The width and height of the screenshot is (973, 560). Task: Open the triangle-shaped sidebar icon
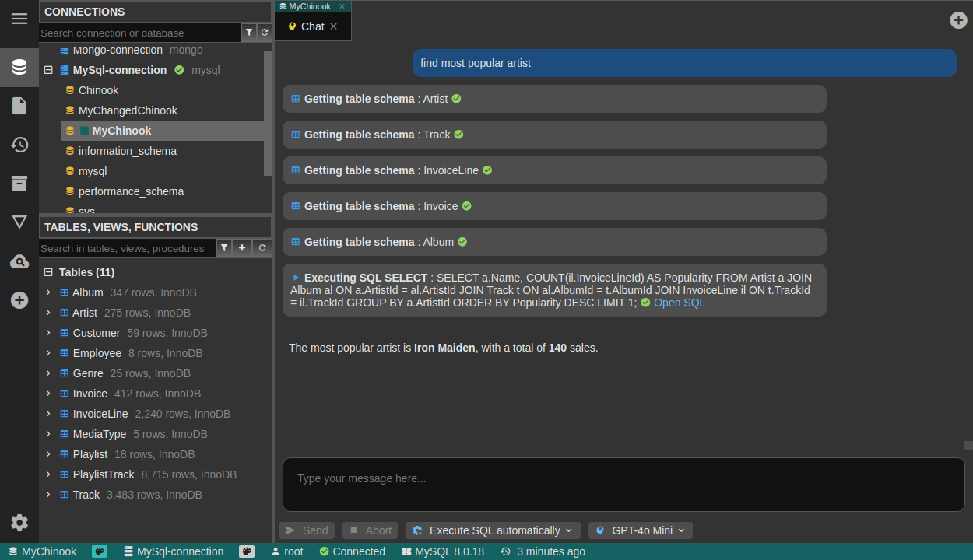(19, 222)
